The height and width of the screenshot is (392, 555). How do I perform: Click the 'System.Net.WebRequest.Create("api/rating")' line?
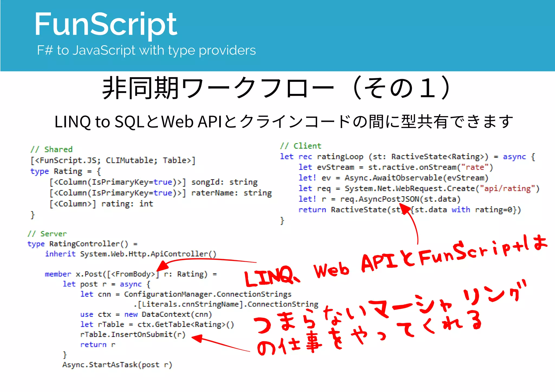419,188
